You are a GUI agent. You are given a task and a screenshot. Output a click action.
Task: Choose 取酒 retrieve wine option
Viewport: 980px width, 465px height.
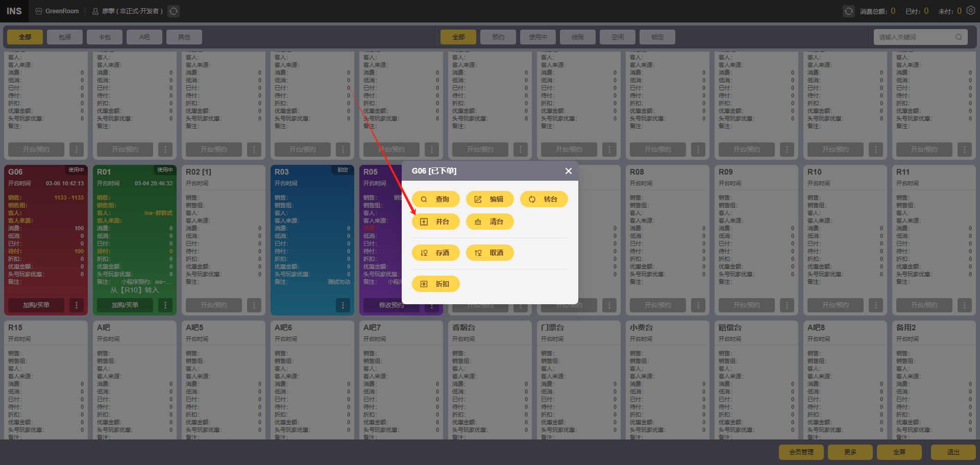tap(490, 253)
